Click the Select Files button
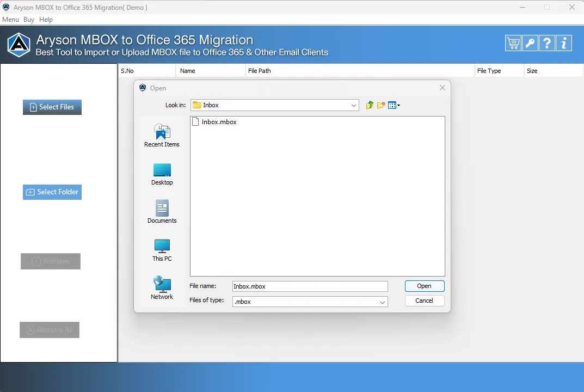The height and width of the screenshot is (392, 584). pyautogui.click(x=52, y=107)
